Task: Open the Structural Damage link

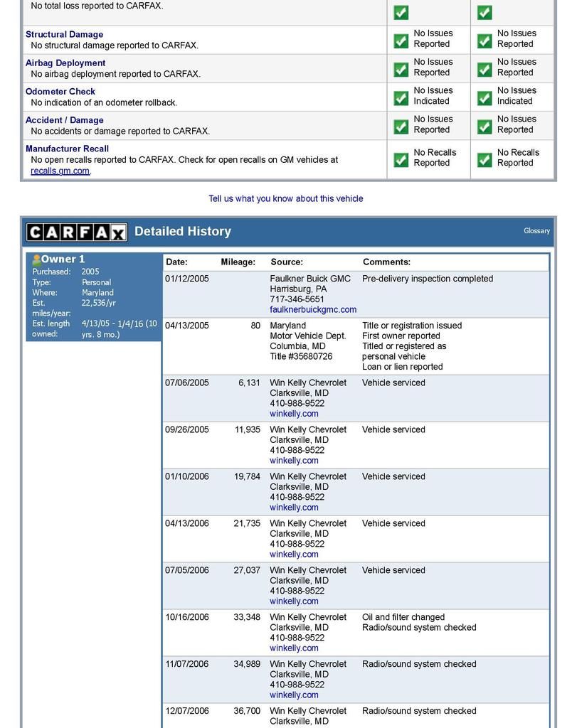Action: [x=65, y=34]
